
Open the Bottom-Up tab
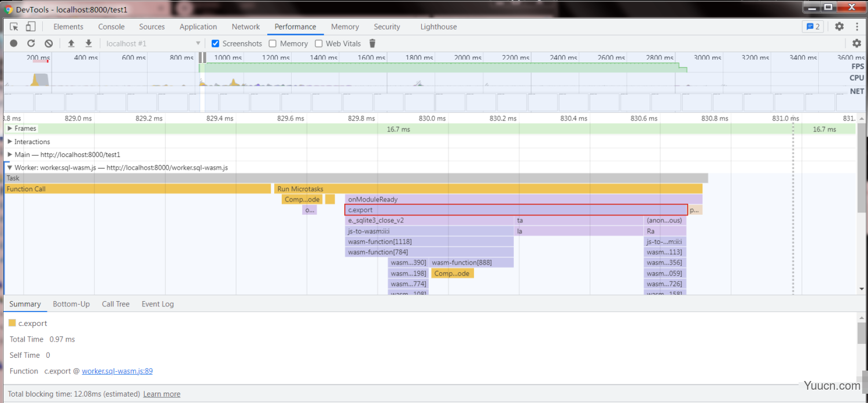[x=71, y=304]
